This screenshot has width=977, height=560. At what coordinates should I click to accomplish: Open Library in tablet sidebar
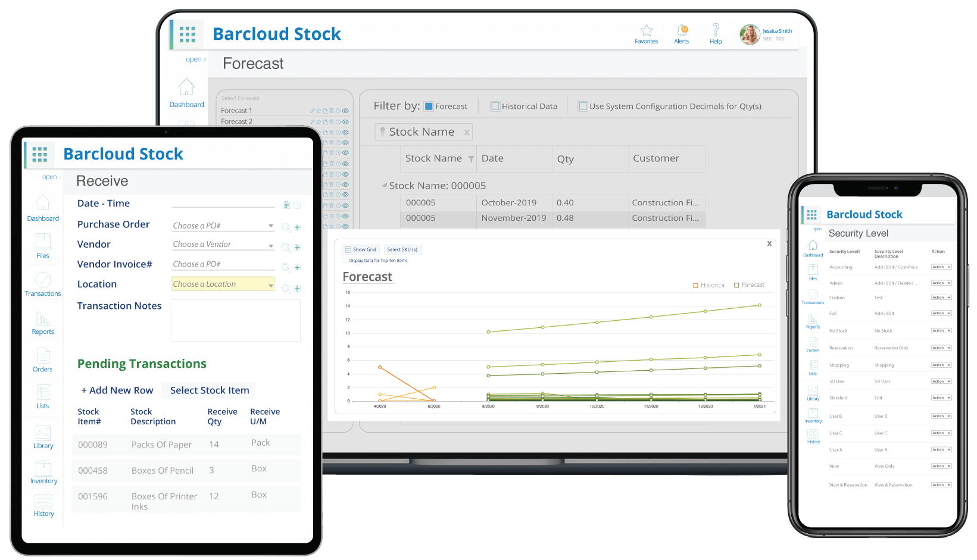(x=43, y=437)
